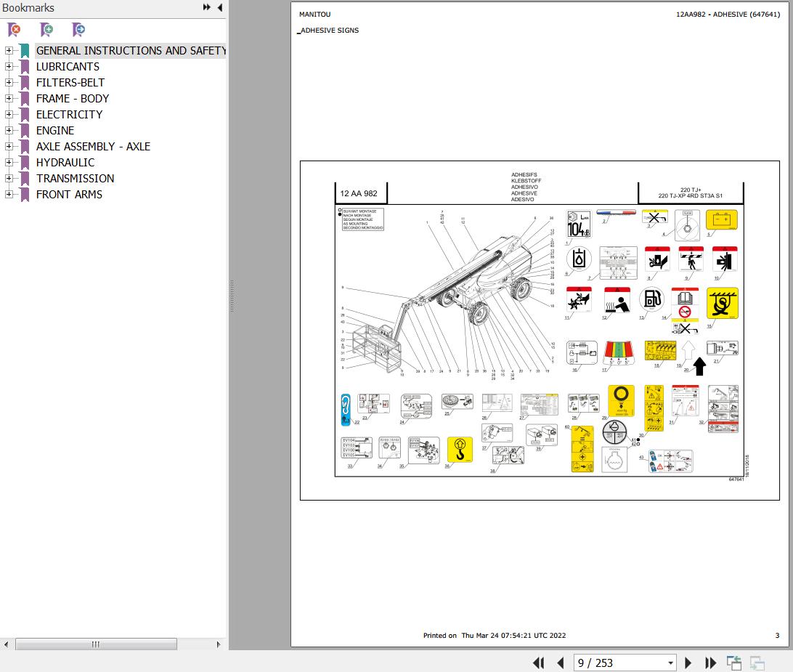Image resolution: width=793 pixels, height=672 pixels.
Task: Click the bookmark icon beside ENGINE
Action: pos(24,131)
